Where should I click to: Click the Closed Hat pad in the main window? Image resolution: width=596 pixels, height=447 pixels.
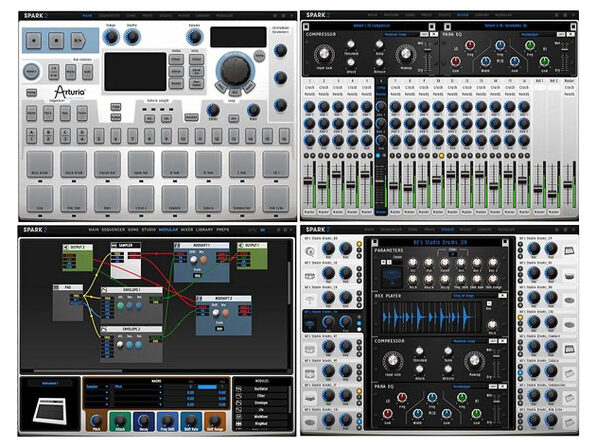(x=107, y=164)
